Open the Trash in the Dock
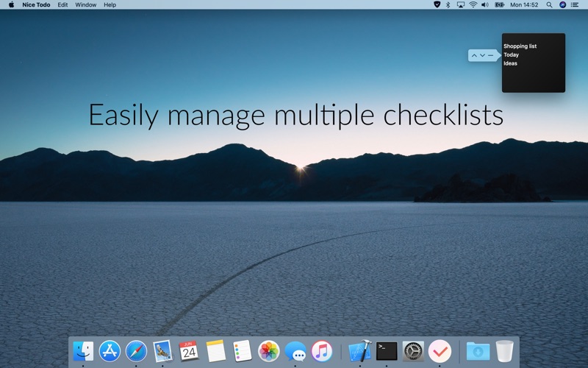This screenshot has height=368, width=588. pos(504,351)
